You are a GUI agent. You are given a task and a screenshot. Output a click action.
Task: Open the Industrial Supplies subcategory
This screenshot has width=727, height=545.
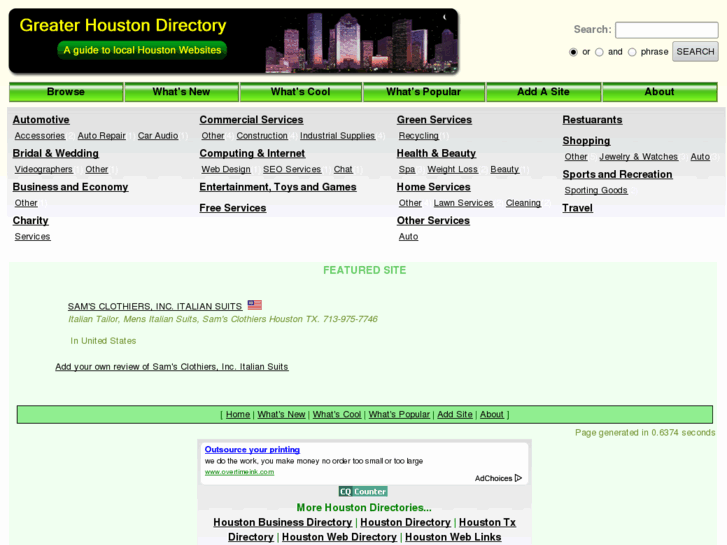pos(337,135)
